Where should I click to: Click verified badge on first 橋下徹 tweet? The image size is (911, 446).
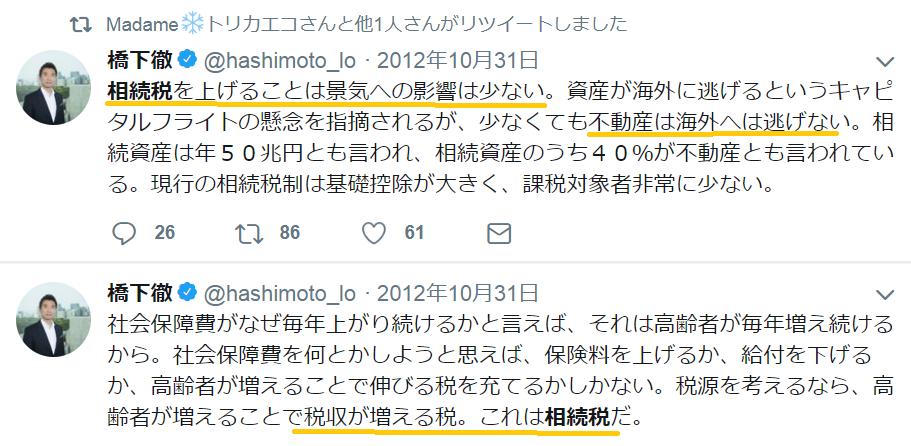[188, 59]
